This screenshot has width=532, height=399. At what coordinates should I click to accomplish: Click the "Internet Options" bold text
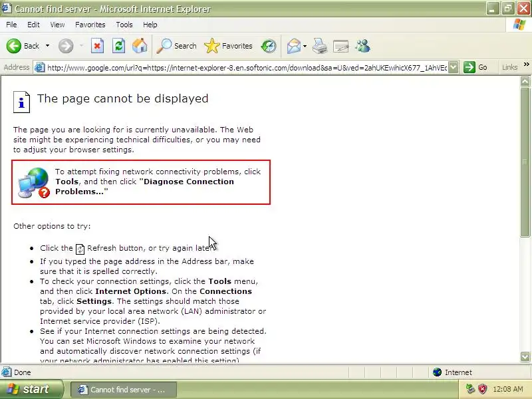[130, 291]
